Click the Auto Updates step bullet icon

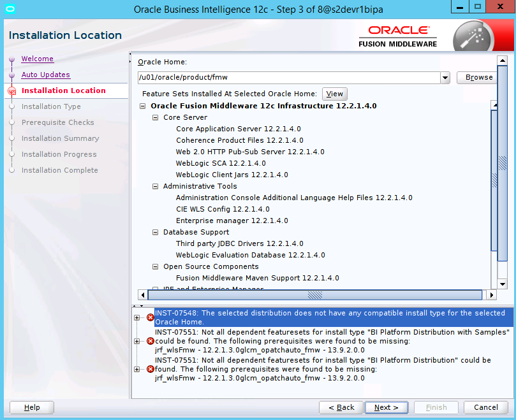pyautogui.click(x=12, y=75)
